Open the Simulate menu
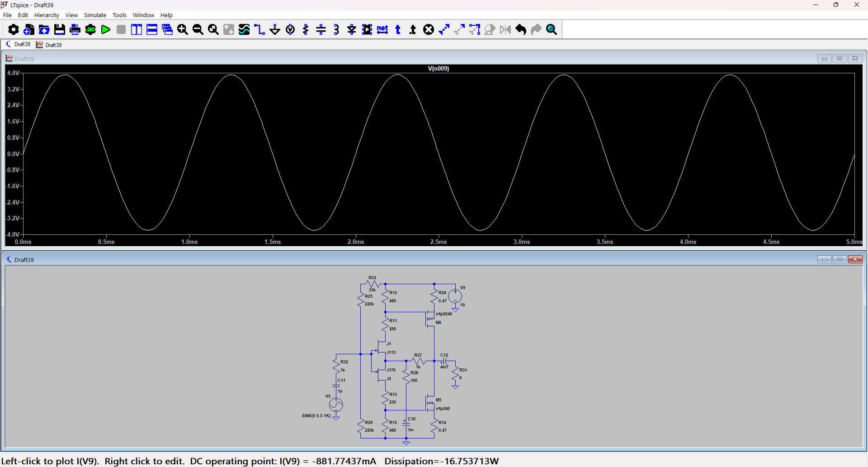Image resolution: width=868 pixels, height=467 pixels. [x=95, y=15]
